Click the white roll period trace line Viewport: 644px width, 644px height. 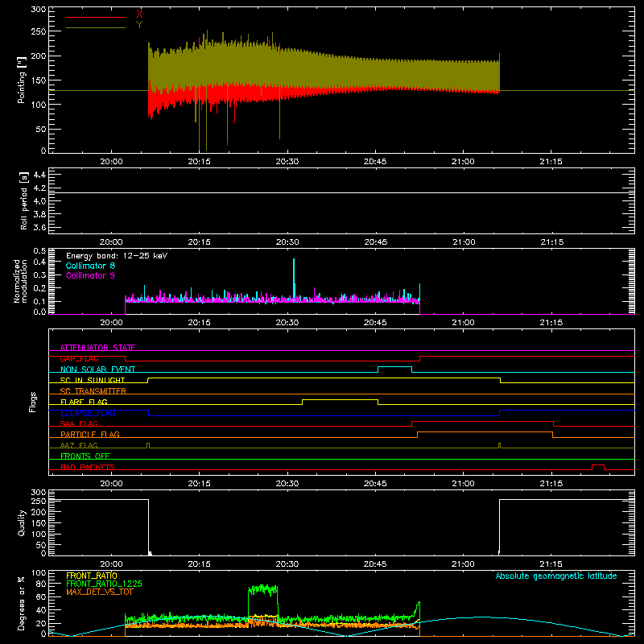341,192
